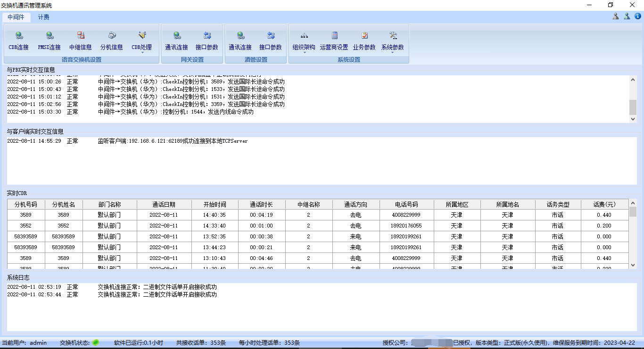Image resolution: width=644 pixels, height=349 pixels.
Task: Select the CDR row with phone number 18920176055
Action: pos(406,226)
